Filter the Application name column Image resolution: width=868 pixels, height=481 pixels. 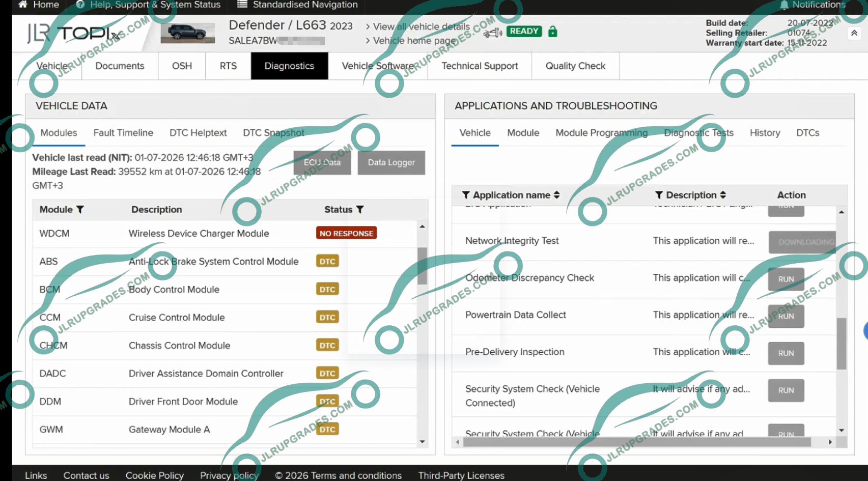coord(466,195)
